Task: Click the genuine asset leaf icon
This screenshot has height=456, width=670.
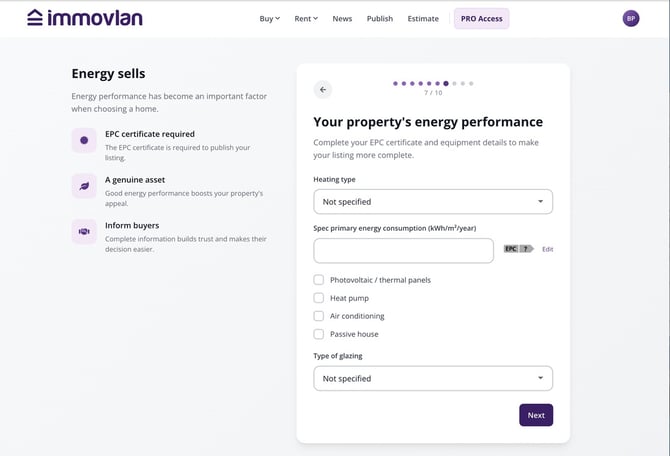Action: point(84,186)
